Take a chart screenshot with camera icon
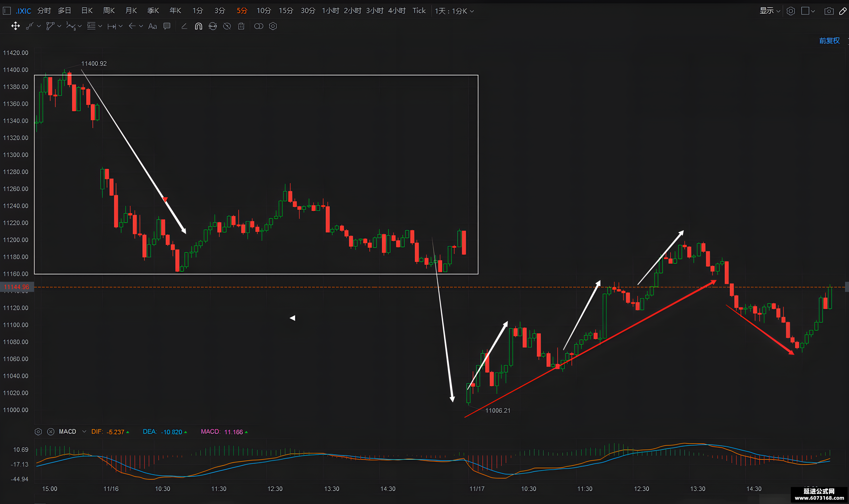The width and height of the screenshot is (849, 504). pos(829,11)
